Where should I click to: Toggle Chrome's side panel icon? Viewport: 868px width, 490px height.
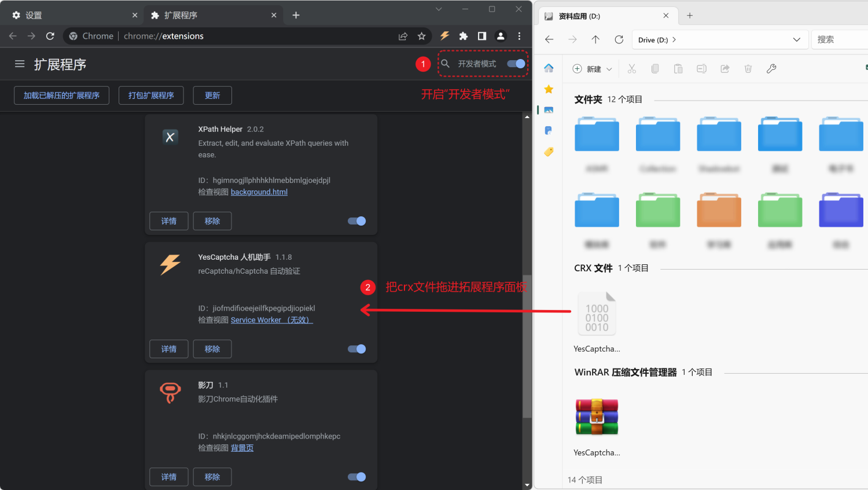pyautogui.click(x=482, y=36)
